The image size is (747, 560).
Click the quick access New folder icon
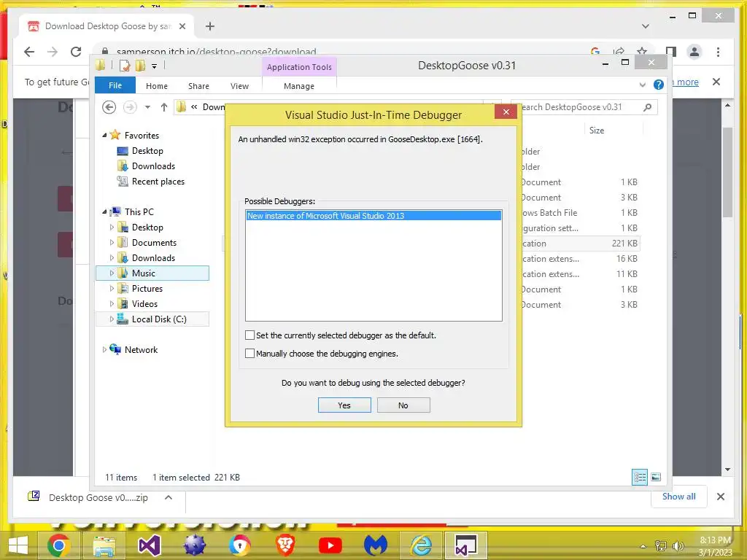point(140,65)
